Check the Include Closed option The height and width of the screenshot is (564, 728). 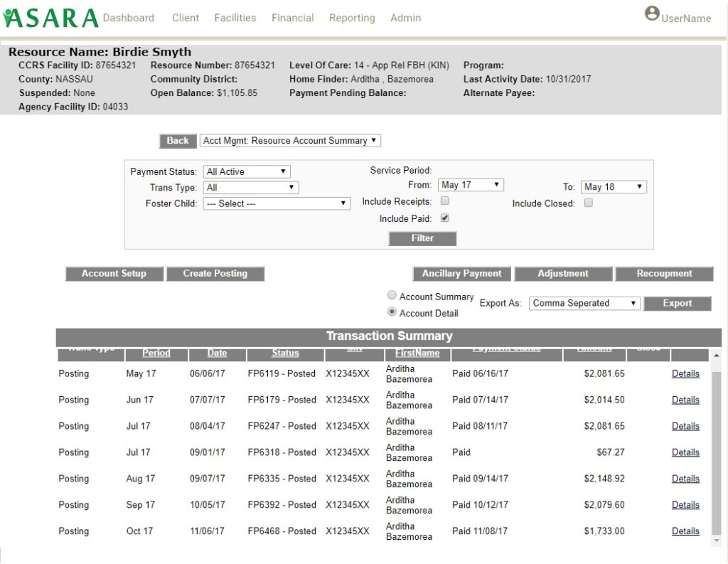[x=588, y=203]
